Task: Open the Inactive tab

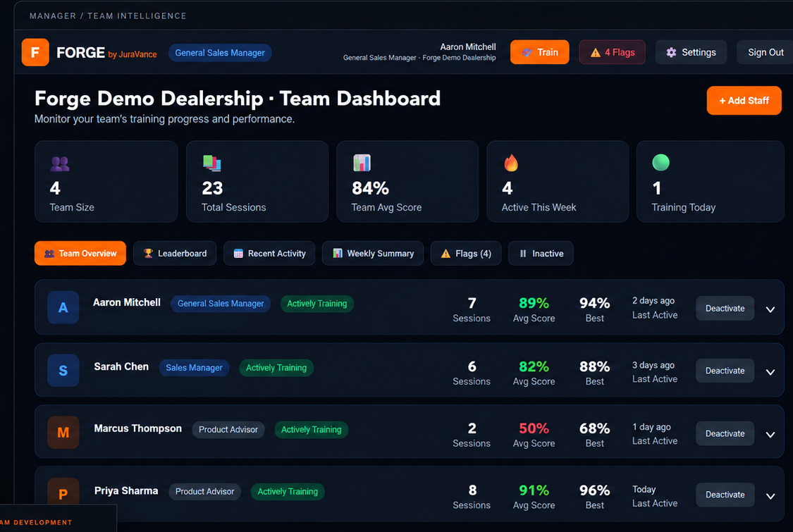Action: click(x=541, y=254)
